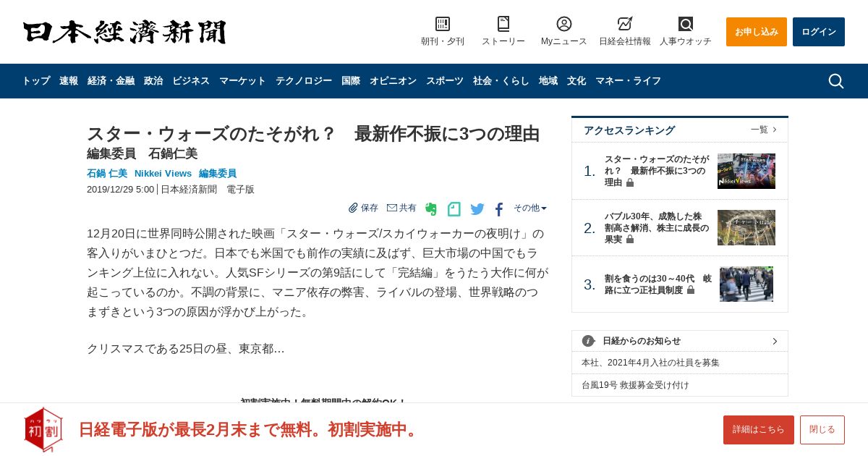Click the orange お申し込み button
Image resolution: width=868 pixels, height=456 pixels.
pos(757,32)
